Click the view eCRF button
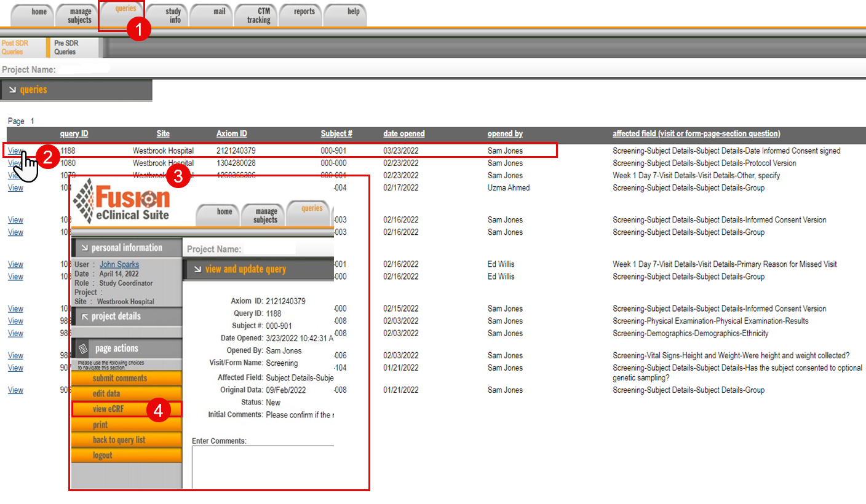Screen dimensions: 866x504 pyautogui.click(x=127, y=409)
